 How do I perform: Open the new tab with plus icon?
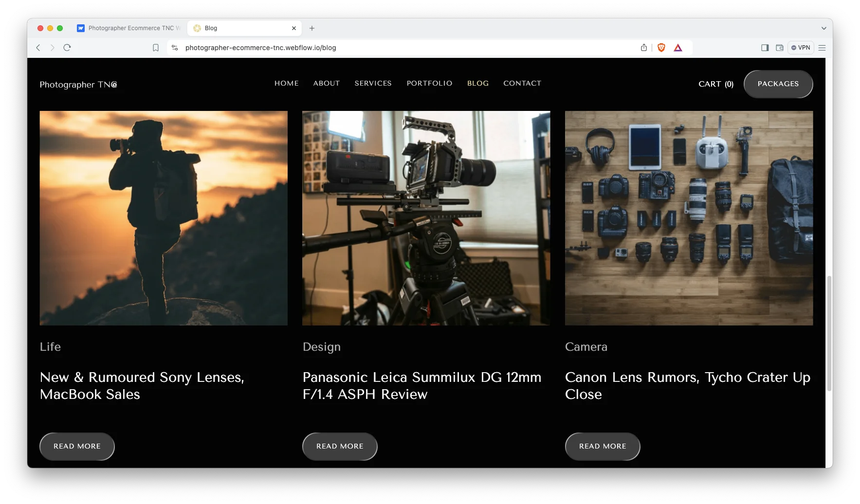click(312, 28)
